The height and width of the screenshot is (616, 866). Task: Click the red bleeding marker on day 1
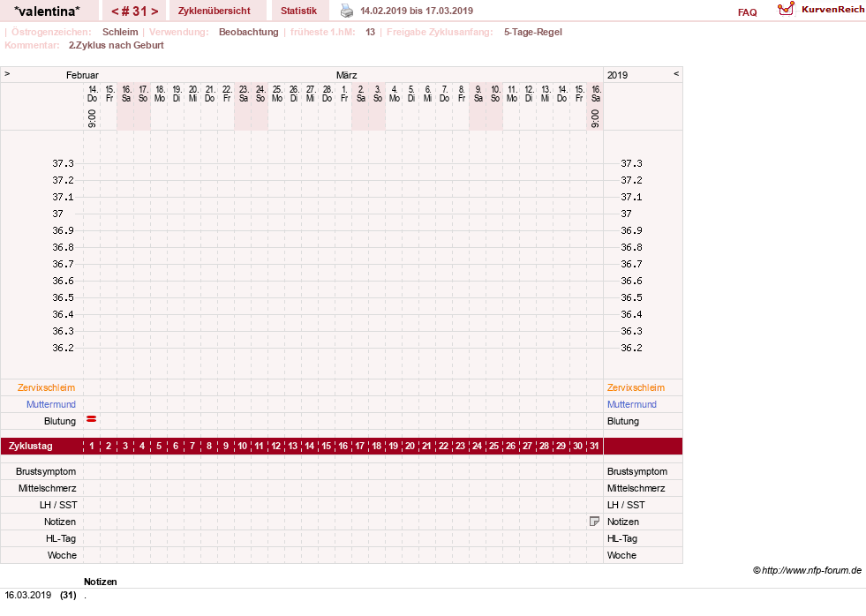[92, 419]
